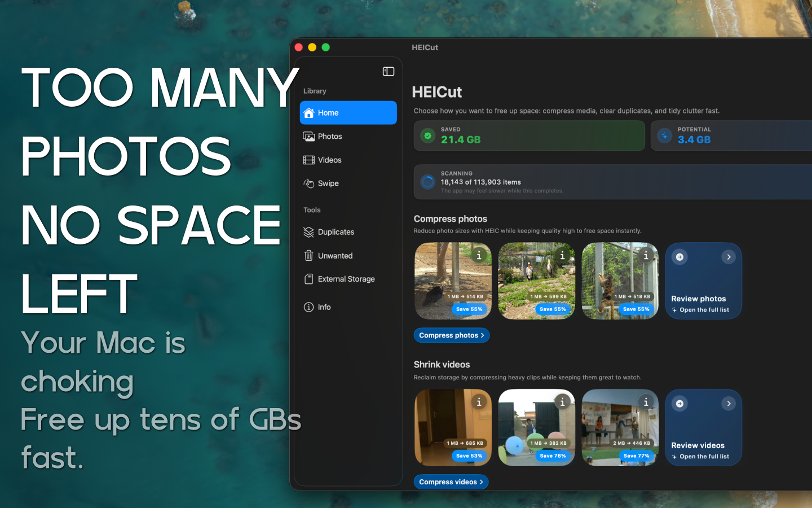Click the green checkmark Saved icon
Image resolution: width=812 pixels, height=508 pixels.
(428, 136)
